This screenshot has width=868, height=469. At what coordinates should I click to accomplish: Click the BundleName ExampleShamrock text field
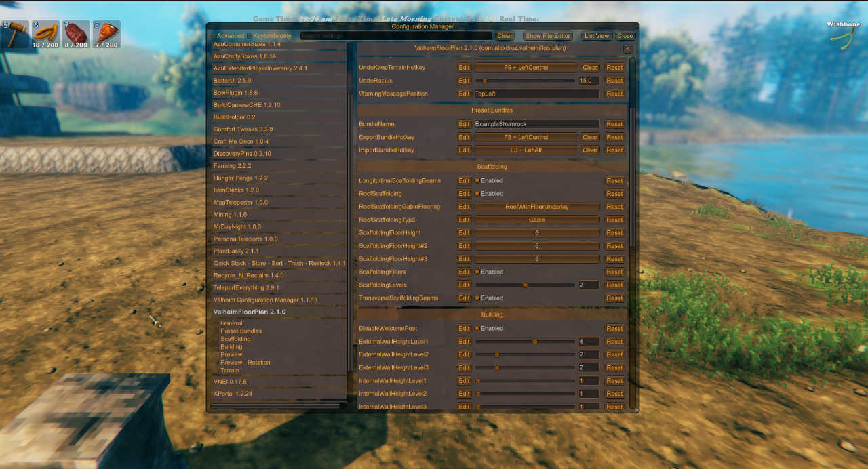[536, 125]
